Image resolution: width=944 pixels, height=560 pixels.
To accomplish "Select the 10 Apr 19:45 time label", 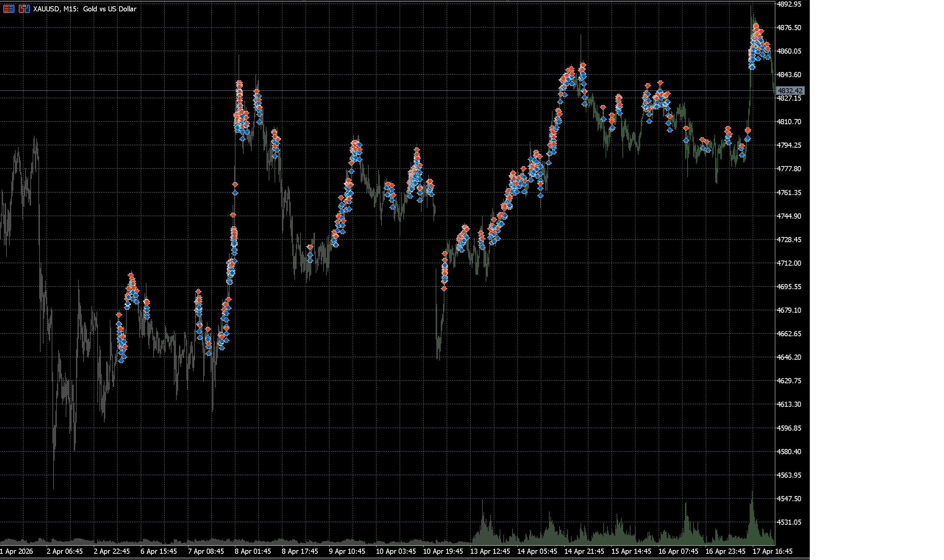I will [442, 551].
